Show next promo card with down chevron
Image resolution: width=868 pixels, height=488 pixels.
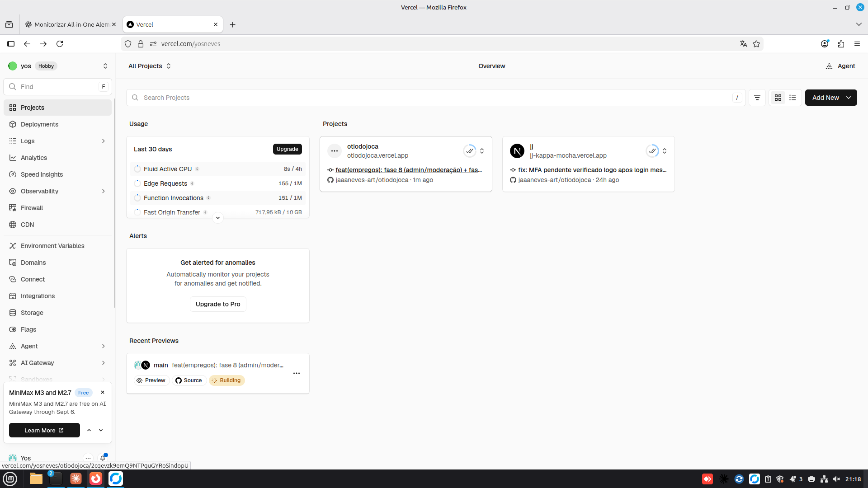(x=101, y=430)
